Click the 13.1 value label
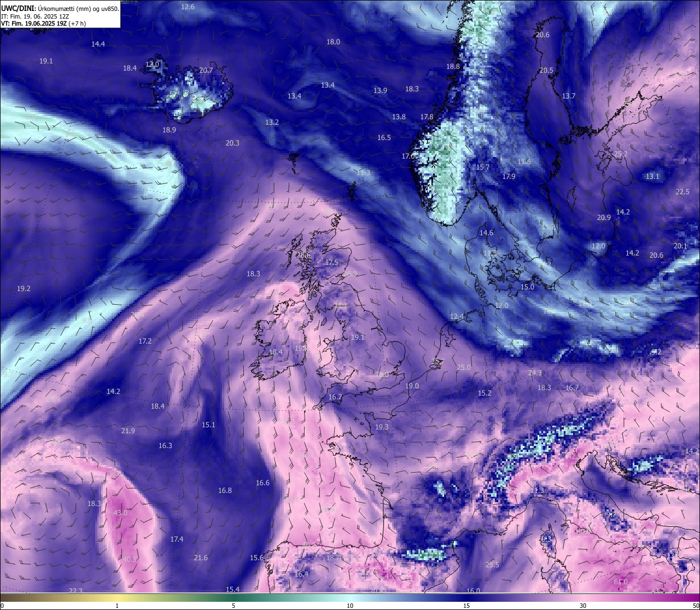700x610 pixels. 652,176
